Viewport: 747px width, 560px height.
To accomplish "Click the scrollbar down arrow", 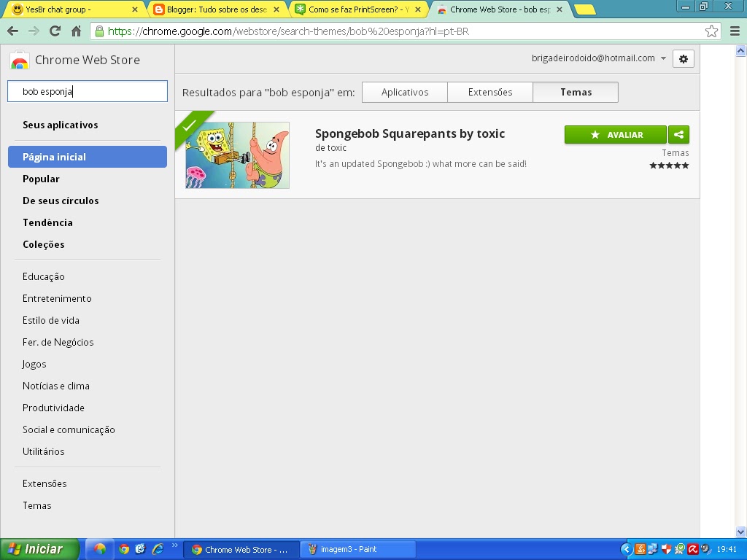I will pyautogui.click(x=741, y=532).
